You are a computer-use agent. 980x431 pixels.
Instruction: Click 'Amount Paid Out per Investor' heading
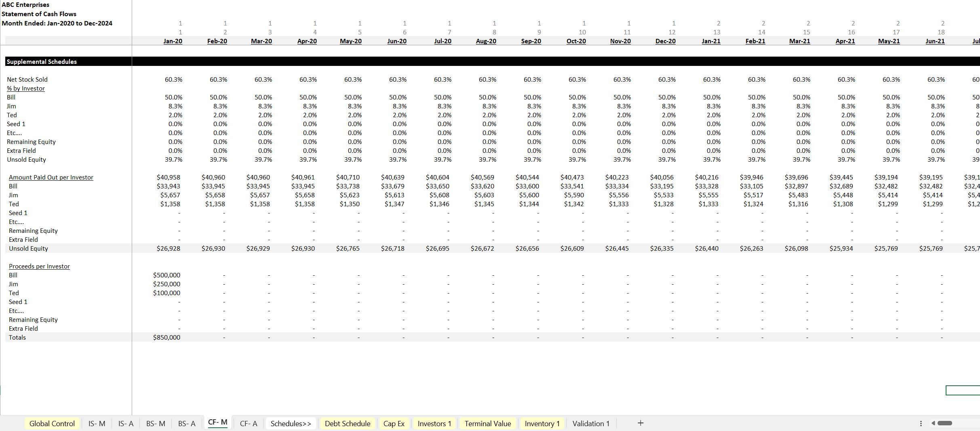(x=51, y=177)
